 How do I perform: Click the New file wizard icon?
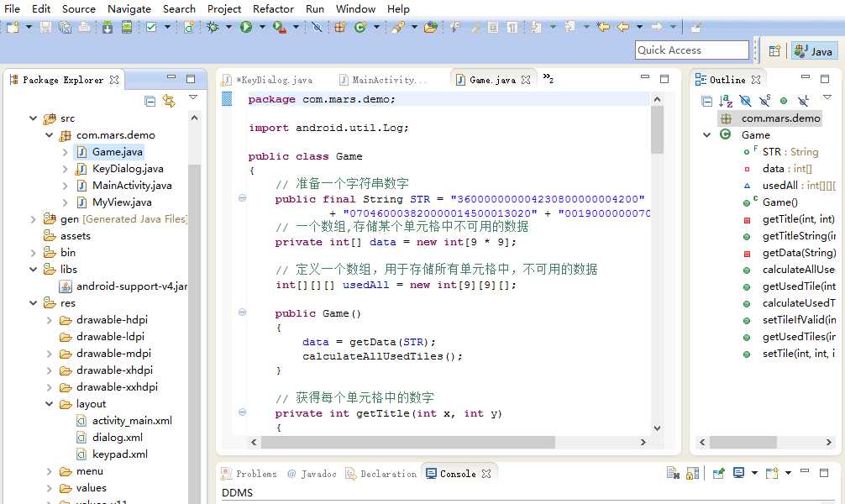coord(13,26)
